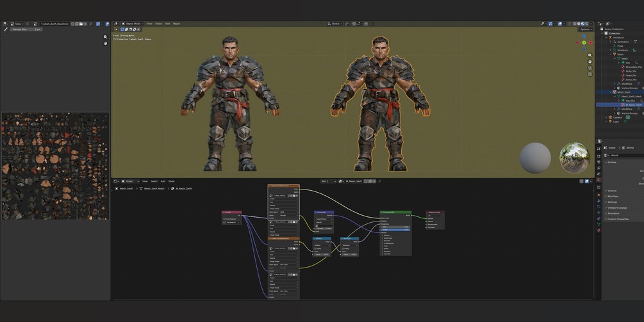Switch to rendered viewport shading

pos(586,24)
